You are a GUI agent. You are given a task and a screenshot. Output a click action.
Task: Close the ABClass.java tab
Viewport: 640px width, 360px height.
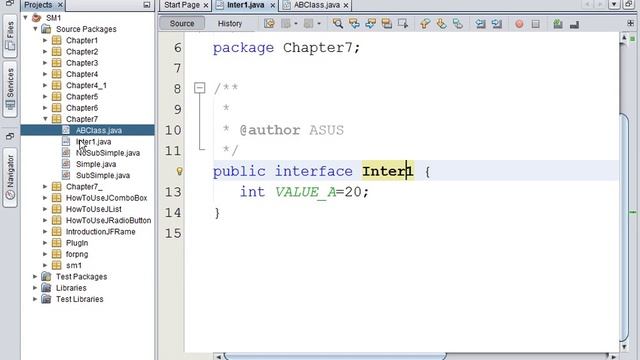pos(346,5)
